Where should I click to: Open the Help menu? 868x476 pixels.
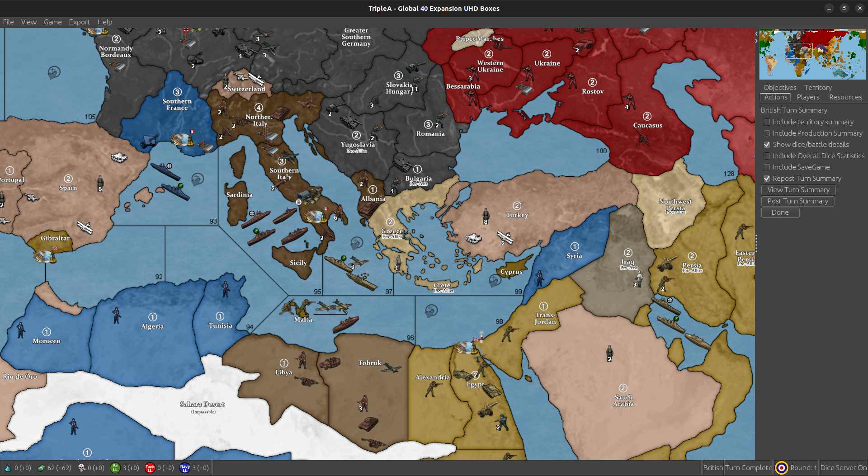click(104, 22)
